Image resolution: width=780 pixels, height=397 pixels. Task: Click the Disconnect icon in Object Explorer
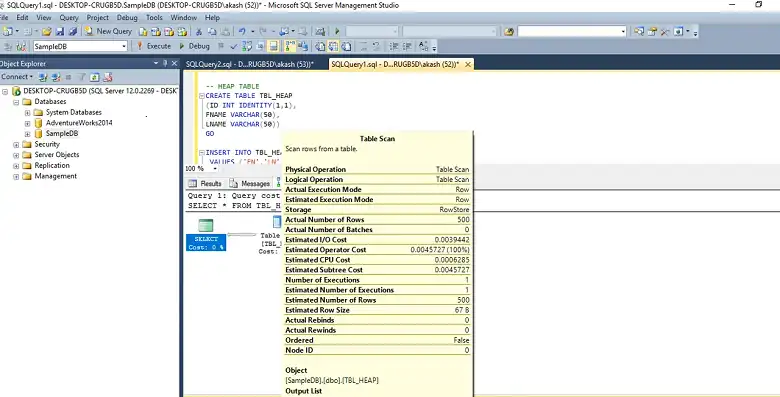pyautogui.click(x=56, y=77)
